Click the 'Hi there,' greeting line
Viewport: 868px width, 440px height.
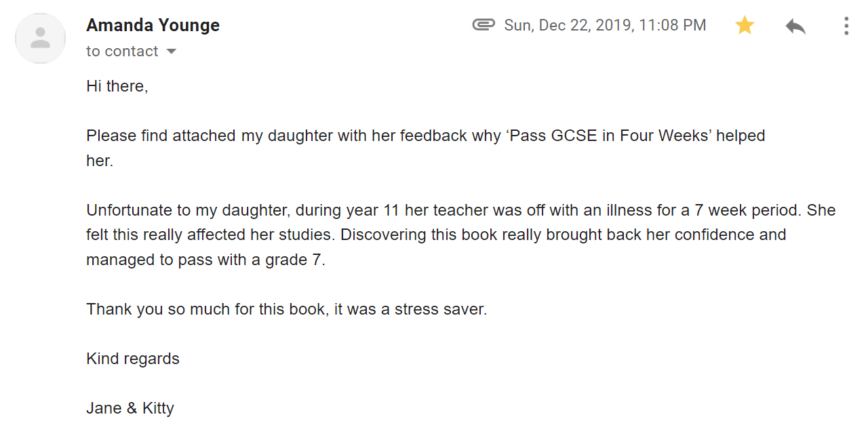click(117, 86)
